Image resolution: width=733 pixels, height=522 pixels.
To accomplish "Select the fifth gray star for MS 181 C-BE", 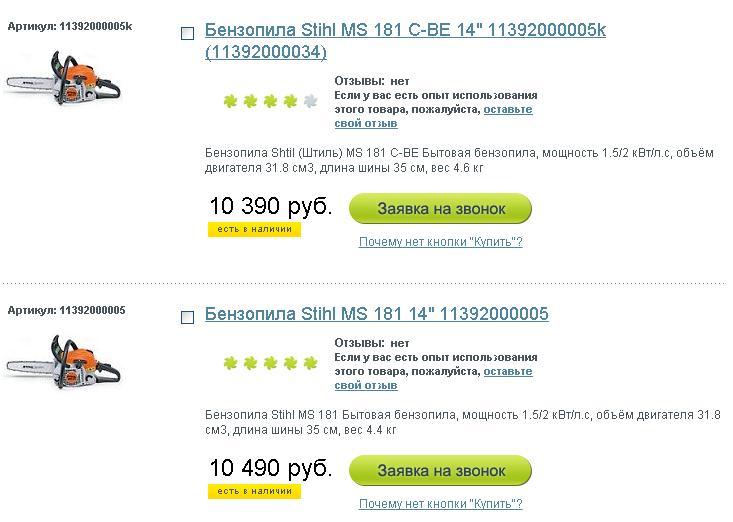I will 310,101.
